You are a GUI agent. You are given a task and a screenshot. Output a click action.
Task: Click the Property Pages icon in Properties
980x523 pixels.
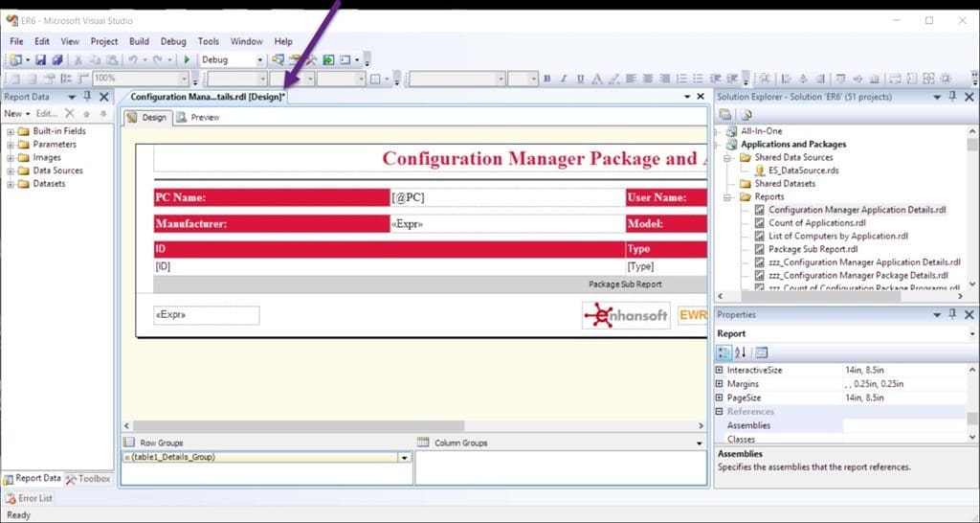click(761, 352)
